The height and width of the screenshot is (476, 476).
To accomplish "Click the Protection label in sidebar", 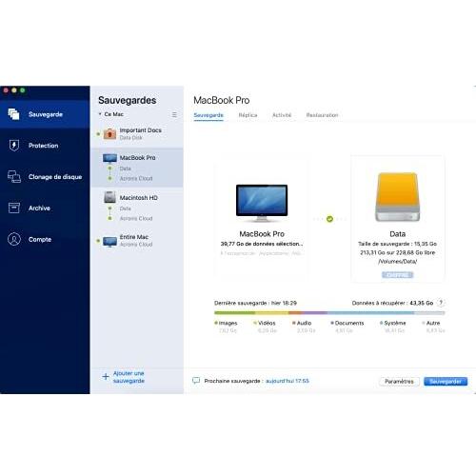I will point(44,146).
